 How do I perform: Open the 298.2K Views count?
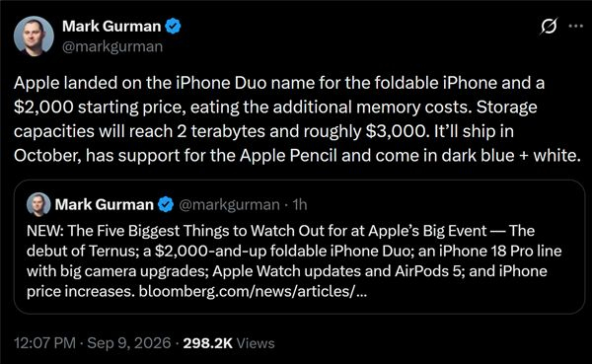coord(229,343)
